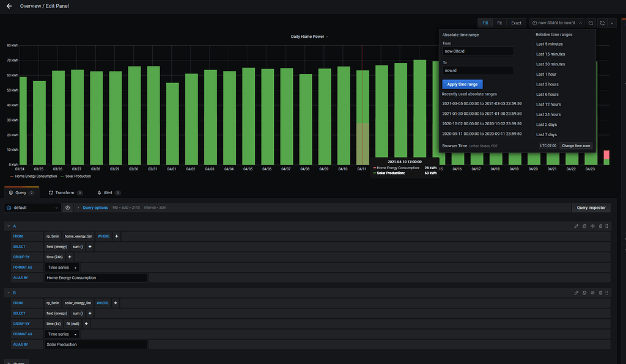Screen dimensions: 626x364
Task: Open the refresh interval dropdown arrow
Action: point(613,23)
